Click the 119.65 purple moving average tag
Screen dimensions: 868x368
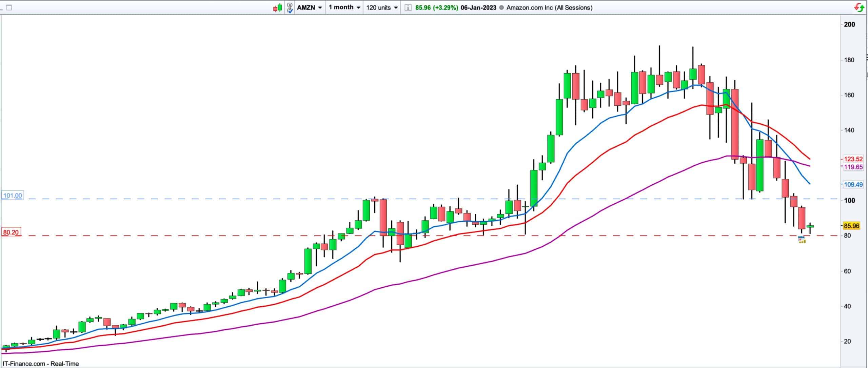[853, 167]
